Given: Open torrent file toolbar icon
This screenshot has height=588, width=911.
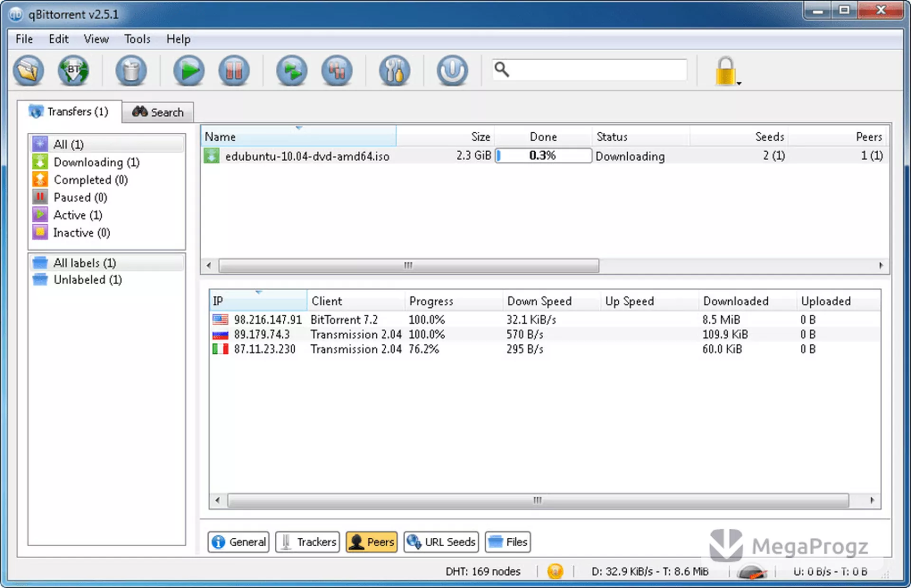Looking at the screenshot, I should tap(28, 71).
